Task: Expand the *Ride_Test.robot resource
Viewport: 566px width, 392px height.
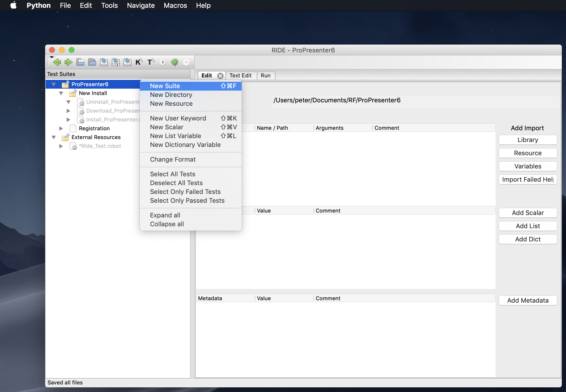Action: point(61,146)
